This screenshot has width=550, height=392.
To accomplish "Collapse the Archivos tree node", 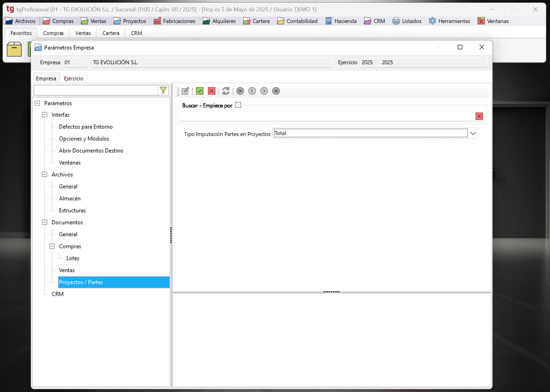I will click(45, 174).
